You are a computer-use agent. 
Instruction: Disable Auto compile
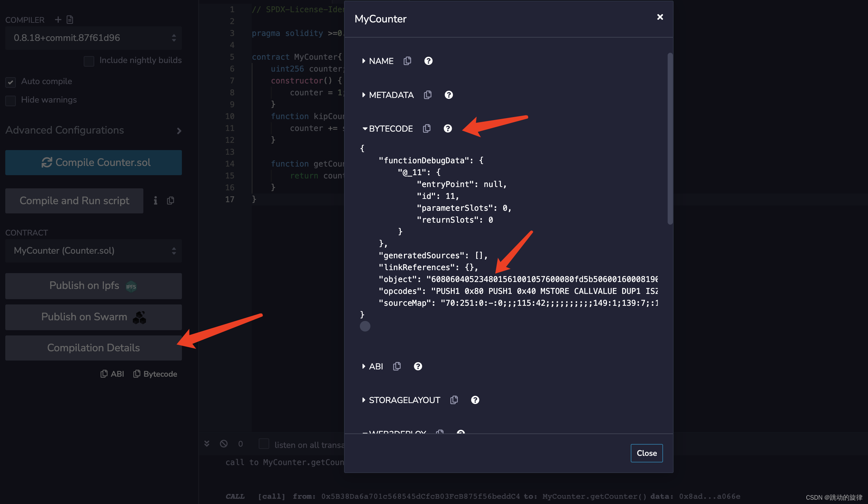[10, 82]
